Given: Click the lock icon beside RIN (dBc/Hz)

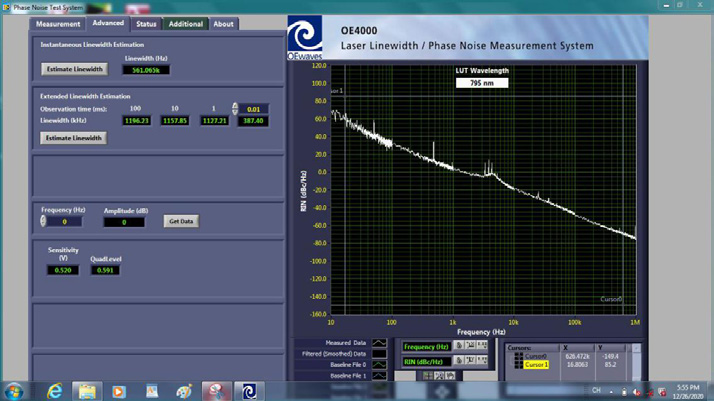Looking at the screenshot, I should [x=459, y=361].
